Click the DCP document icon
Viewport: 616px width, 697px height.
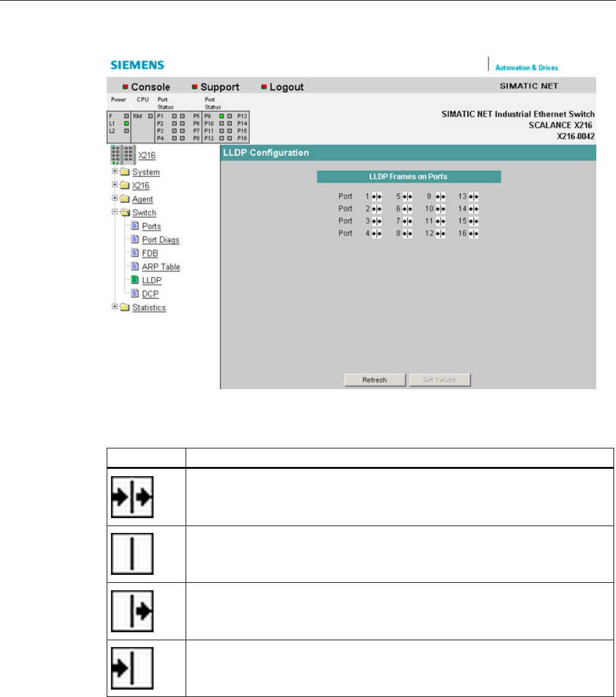134,294
